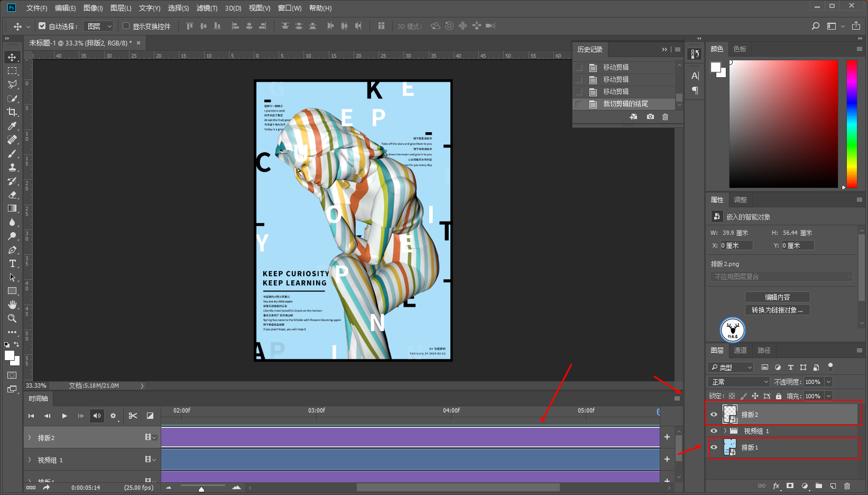Expand the 视频组 1 layer group
Screen dimensions: 868x495
725,431
